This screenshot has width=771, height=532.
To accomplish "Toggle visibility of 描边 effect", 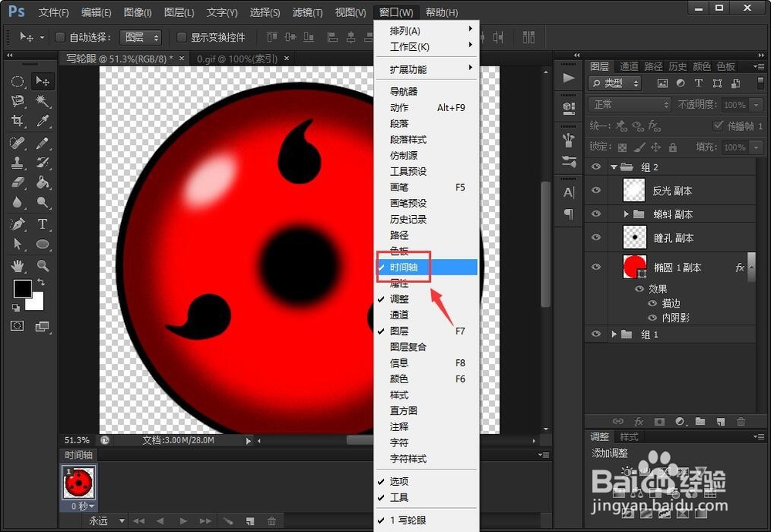I will (x=652, y=303).
